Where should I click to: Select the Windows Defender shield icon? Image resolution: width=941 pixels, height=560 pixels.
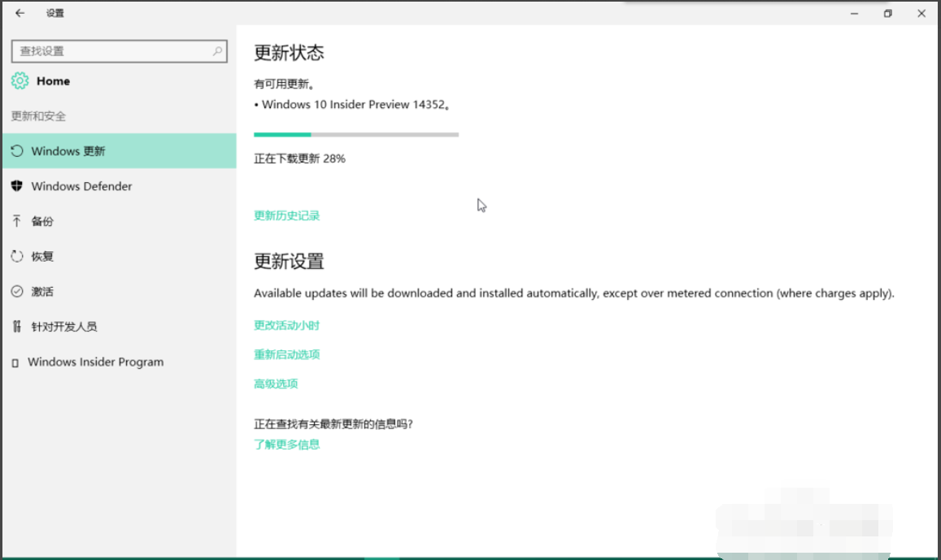[x=16, y=186]
